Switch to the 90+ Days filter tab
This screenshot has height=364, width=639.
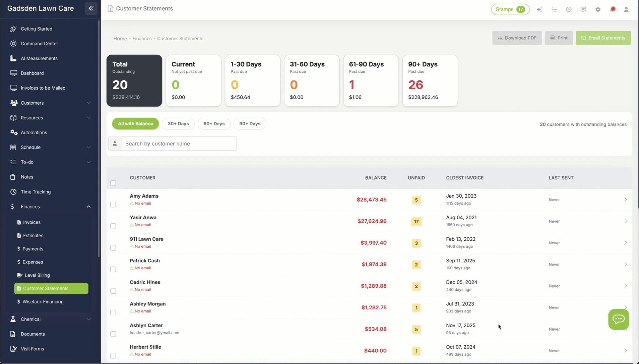[250, 124]
